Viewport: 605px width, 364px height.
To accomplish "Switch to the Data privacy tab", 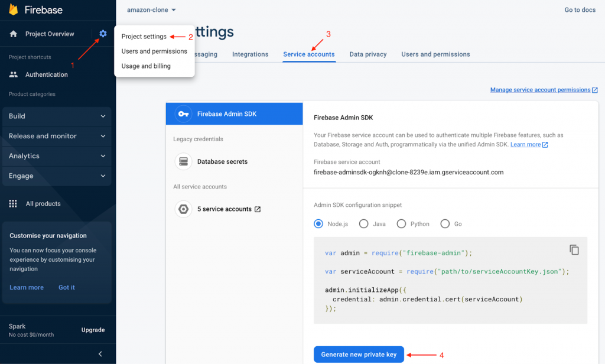I will tap(367, 54).
